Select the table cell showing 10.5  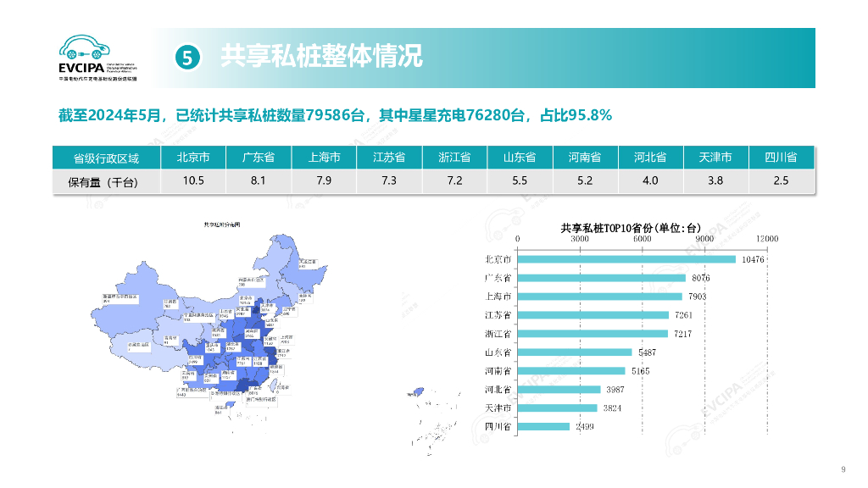[x=193, y=180]
